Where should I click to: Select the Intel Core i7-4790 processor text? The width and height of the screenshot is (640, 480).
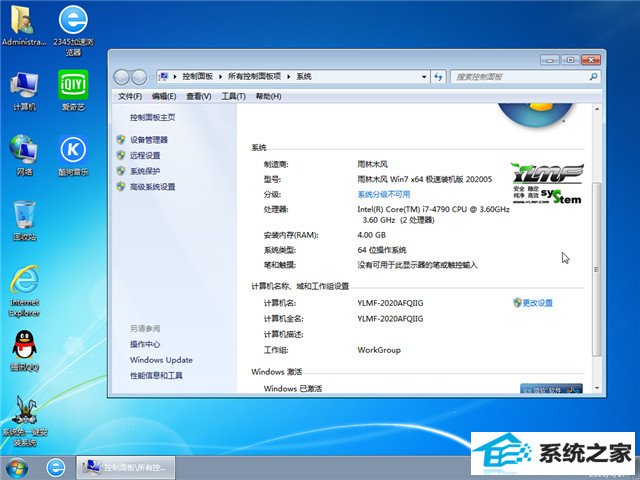pos(433,214)
